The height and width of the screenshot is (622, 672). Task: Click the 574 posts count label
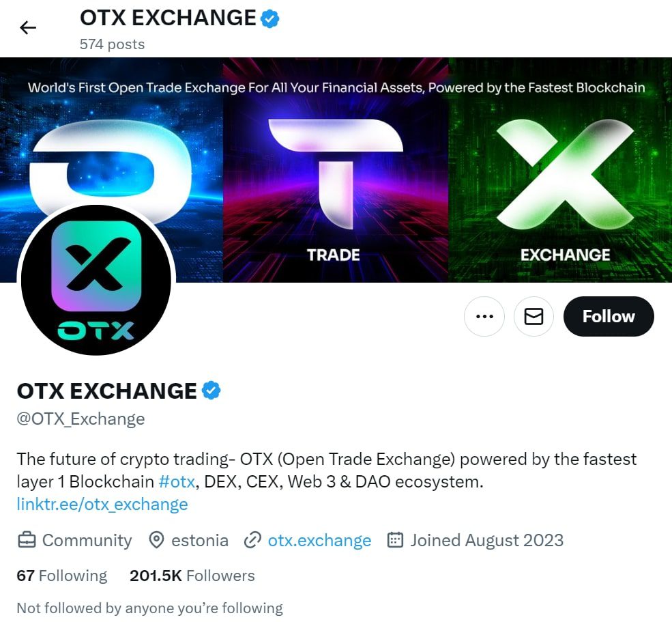click(111, 44)
